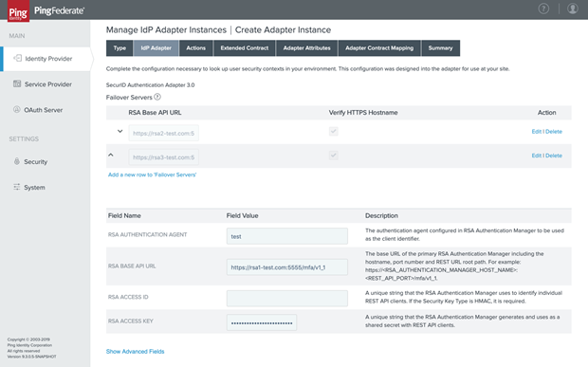
Task: Add a new row to Failover Servers
Action: point(153,174)
